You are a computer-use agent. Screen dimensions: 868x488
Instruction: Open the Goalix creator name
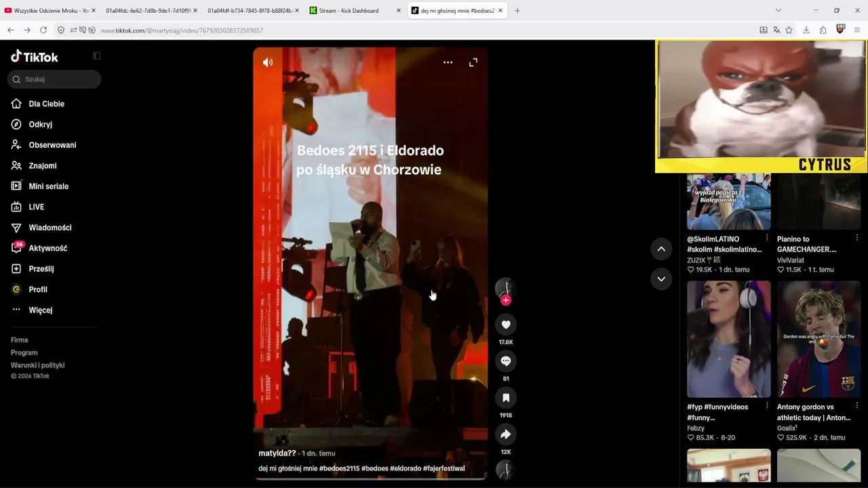click(787, 428)
